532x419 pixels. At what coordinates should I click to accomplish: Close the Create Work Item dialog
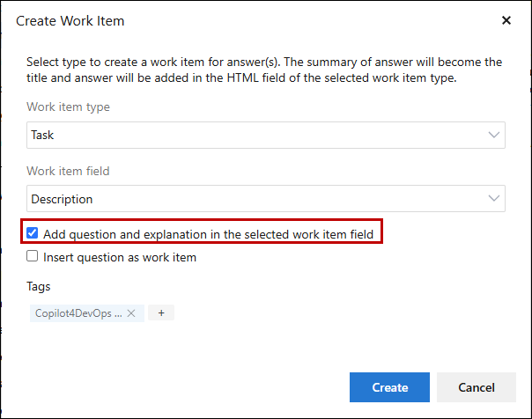(x=506, y=20)
